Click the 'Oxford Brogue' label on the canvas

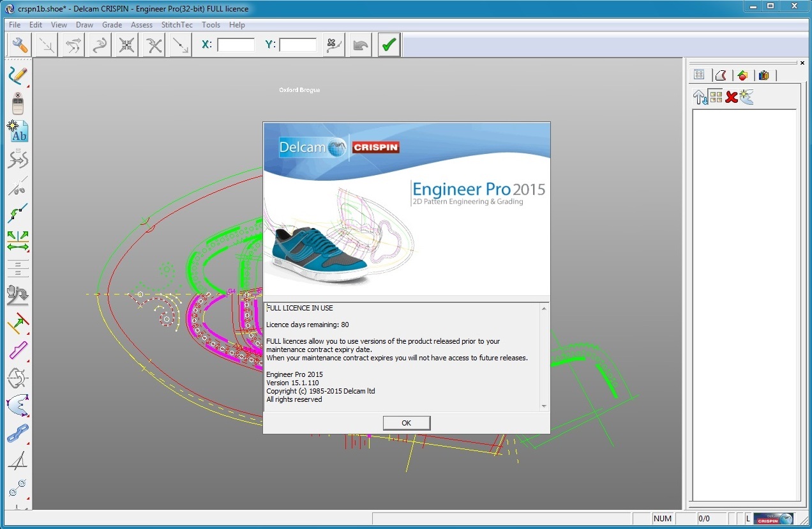[x=299, y=90]
